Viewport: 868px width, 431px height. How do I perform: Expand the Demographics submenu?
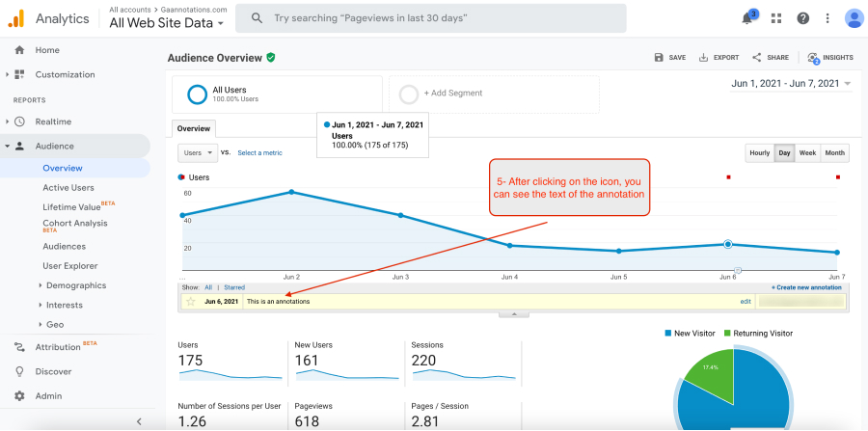pyautogui.click(x=41, y=285)
